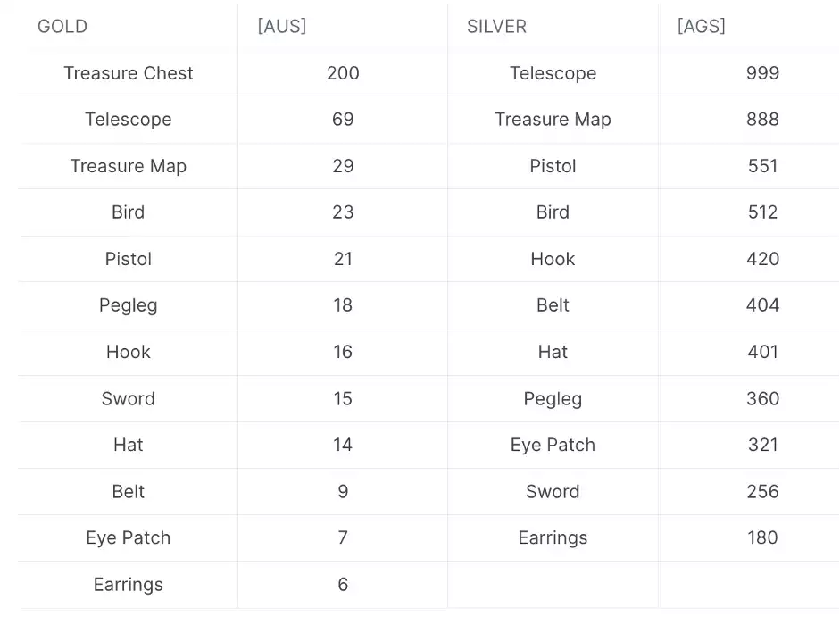Select Treasure Map in the Silver column
Viewport: 840px width, 625px height.
tap(553, 120)
